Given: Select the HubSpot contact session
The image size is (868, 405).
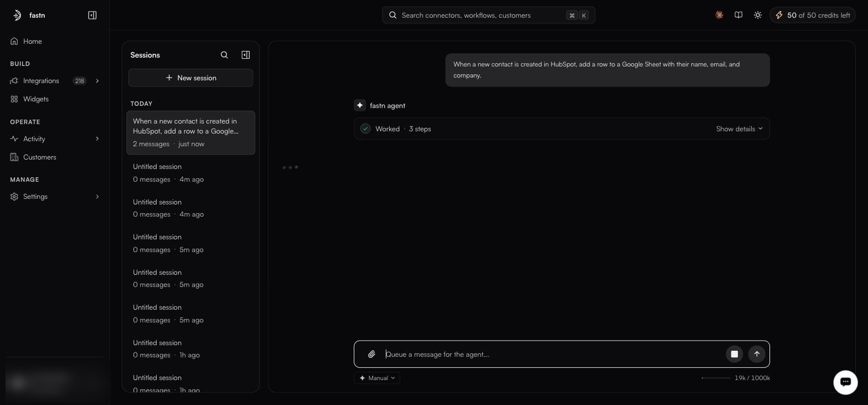Looking at the screenshot, I should point(191,132).
